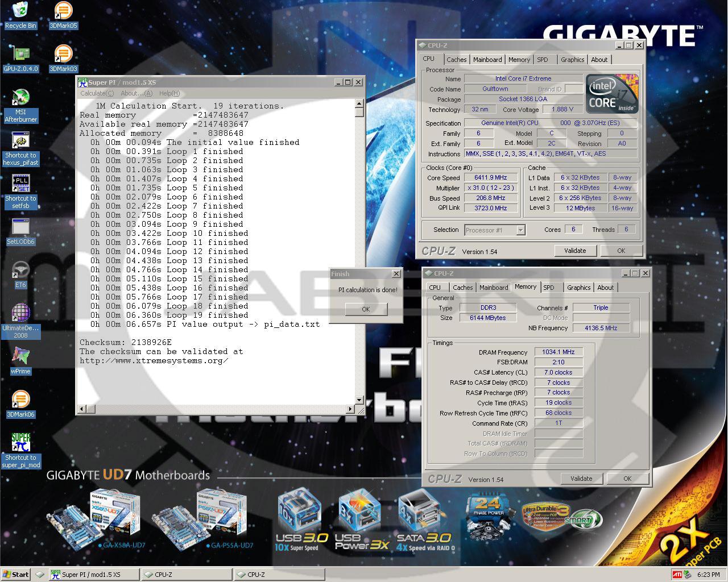
Task: Click the show desktop quick launch icon
Action: [39, 575]
